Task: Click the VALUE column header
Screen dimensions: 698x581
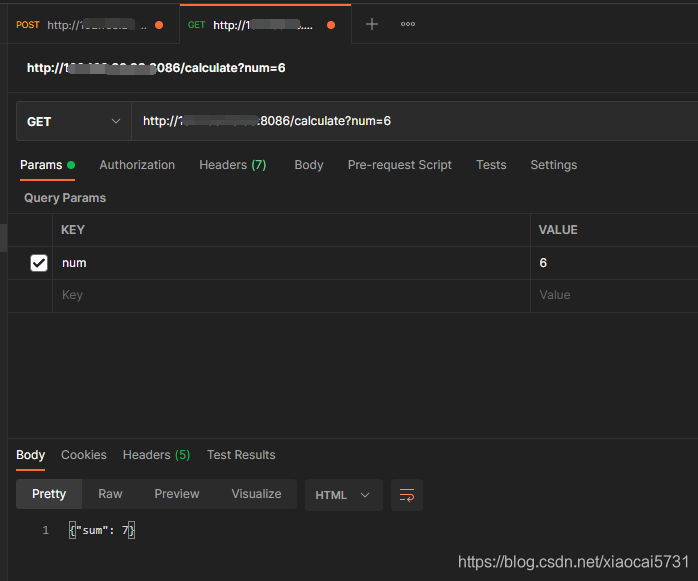Action: coord(558,230)
